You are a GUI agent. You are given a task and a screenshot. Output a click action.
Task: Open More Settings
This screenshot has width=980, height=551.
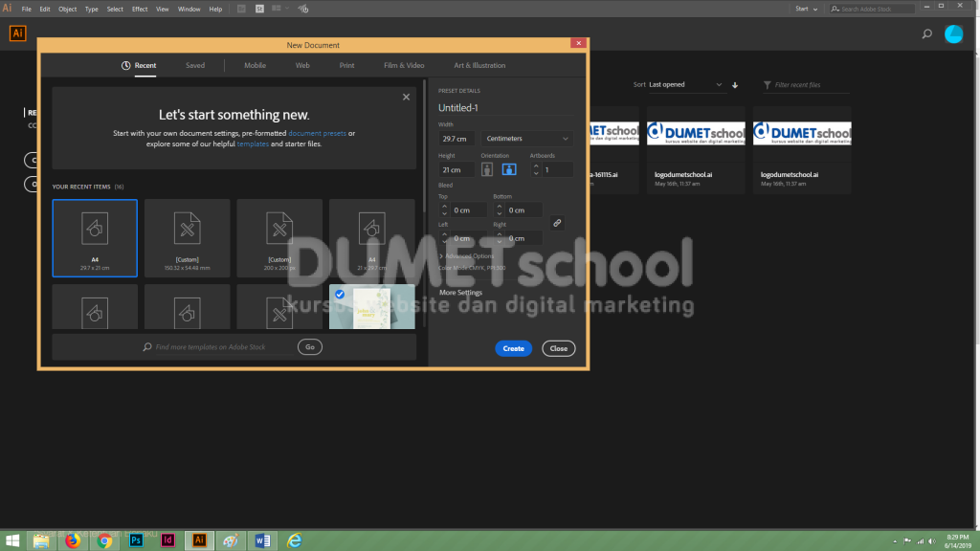460,293
